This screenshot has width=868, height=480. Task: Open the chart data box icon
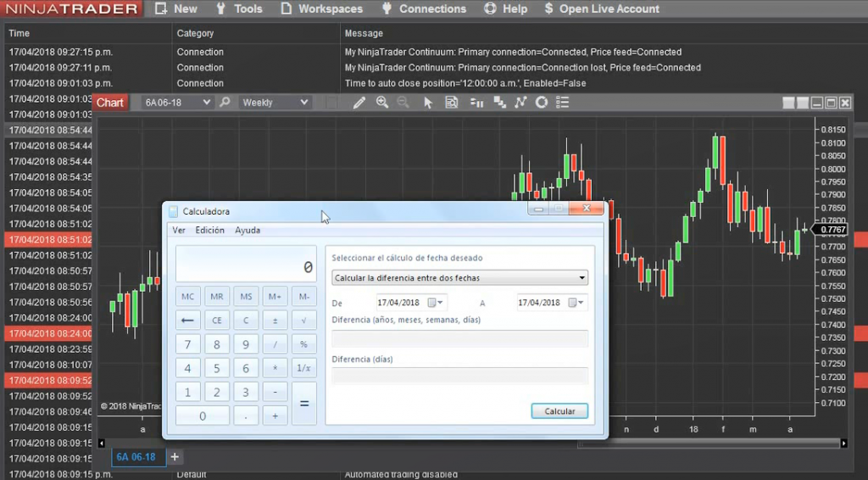(x=452, y=103)
